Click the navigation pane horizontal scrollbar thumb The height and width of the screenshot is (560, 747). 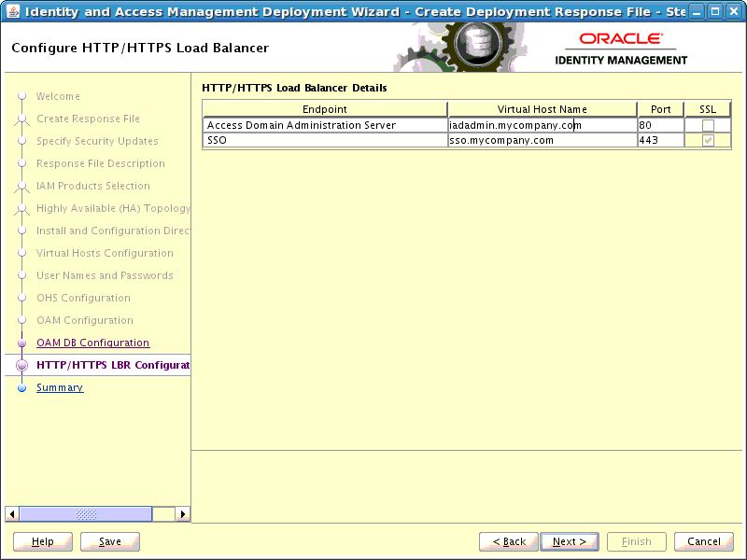click(86, 514)
